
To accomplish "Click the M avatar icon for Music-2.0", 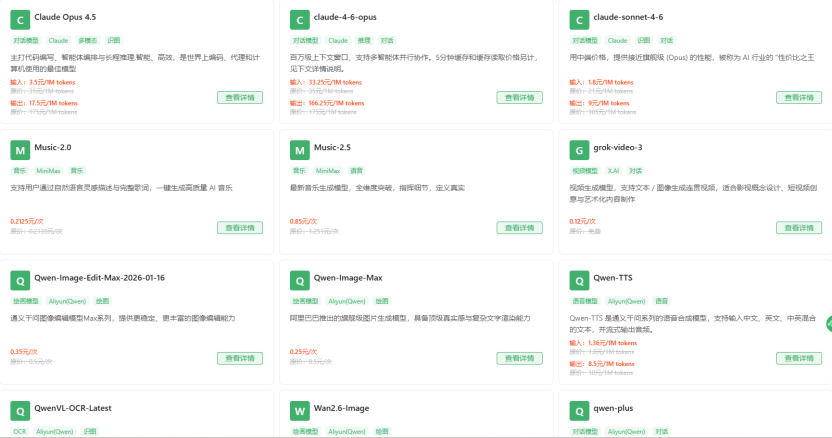I will pos(19,150).
